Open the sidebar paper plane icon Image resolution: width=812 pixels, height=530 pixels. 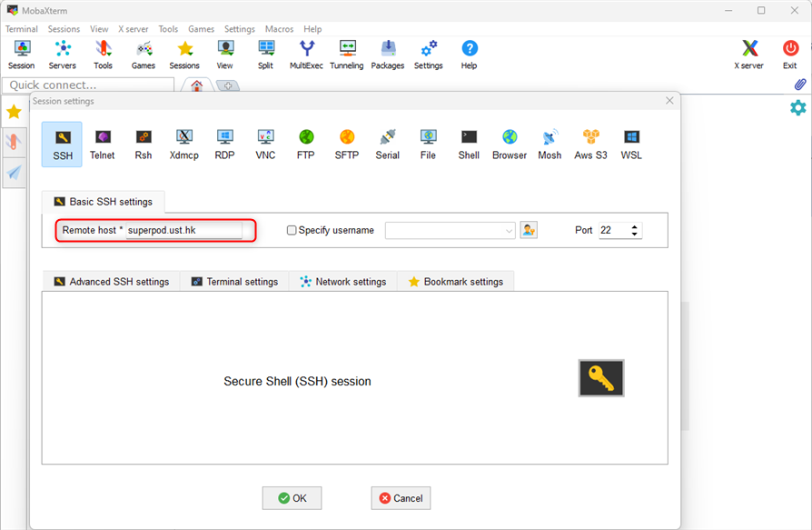pyautogui.click(x=14, y=172)
